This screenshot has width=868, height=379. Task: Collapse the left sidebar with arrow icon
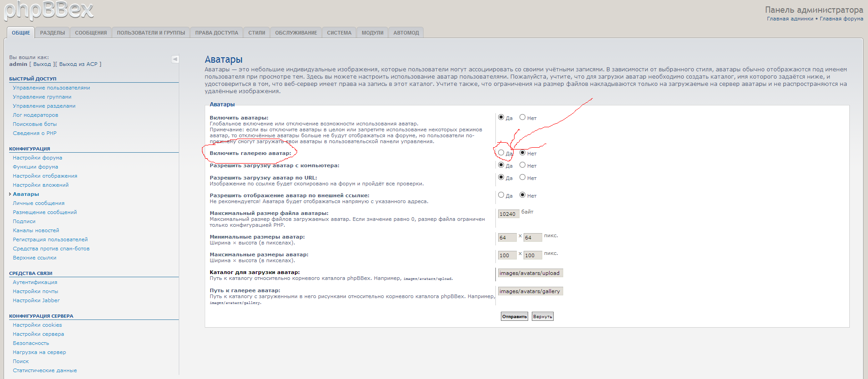tap(175, 59)
